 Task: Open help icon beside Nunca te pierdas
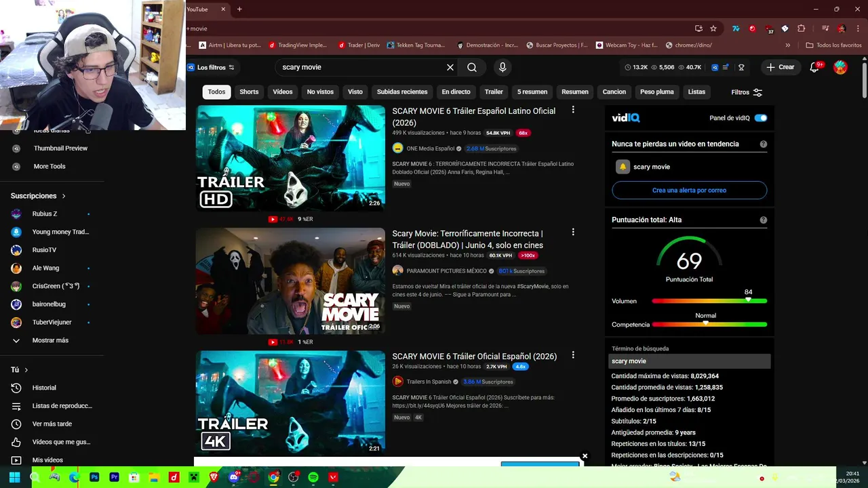[x=764, y=144]
